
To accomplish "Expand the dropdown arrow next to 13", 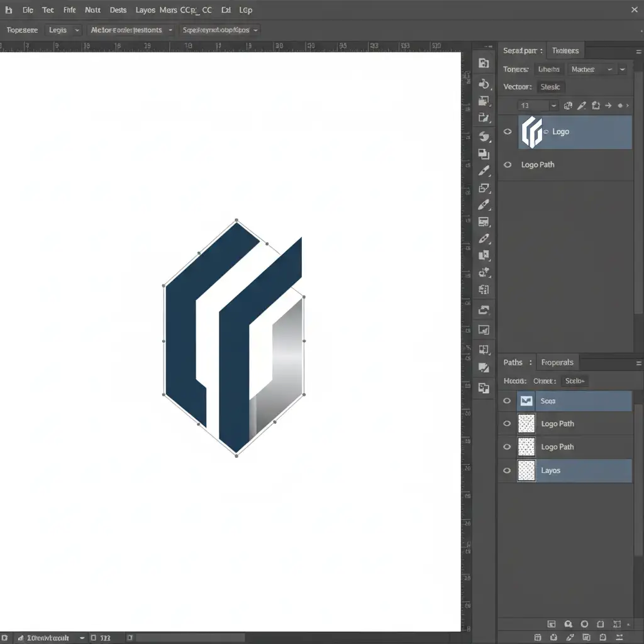I will [553, 106].
